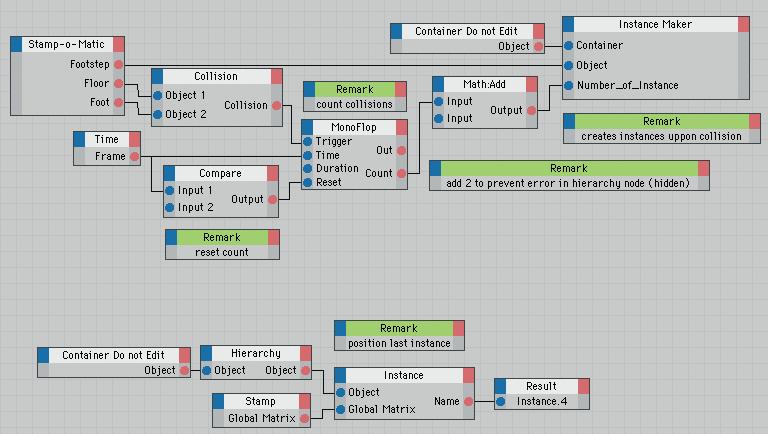Select the Instance node title bar
The height and width of the screenshot is (434, 768).
(404, 375)
